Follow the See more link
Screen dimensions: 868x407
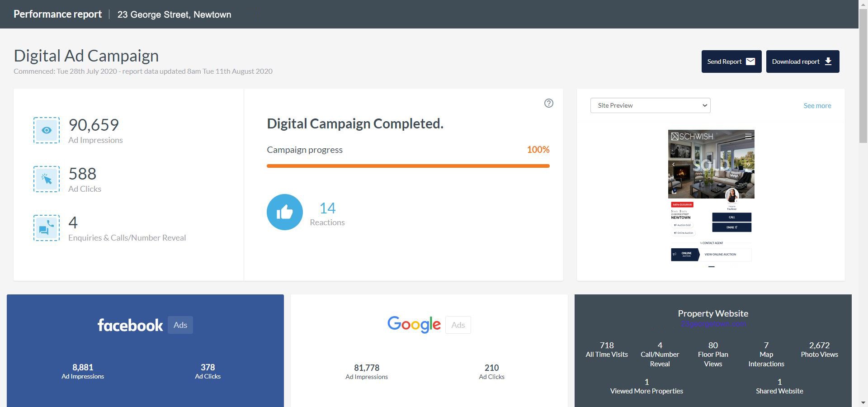(817, 106)
